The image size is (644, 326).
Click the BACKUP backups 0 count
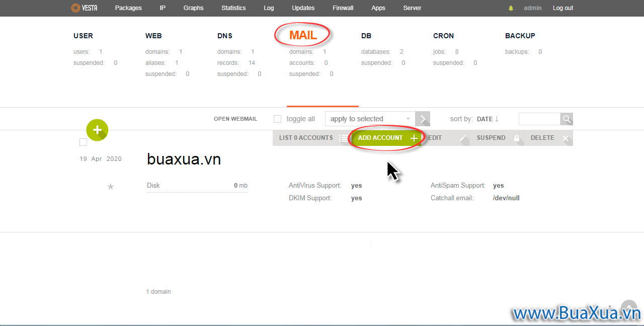pyautogui.click(x=540, y=52)
